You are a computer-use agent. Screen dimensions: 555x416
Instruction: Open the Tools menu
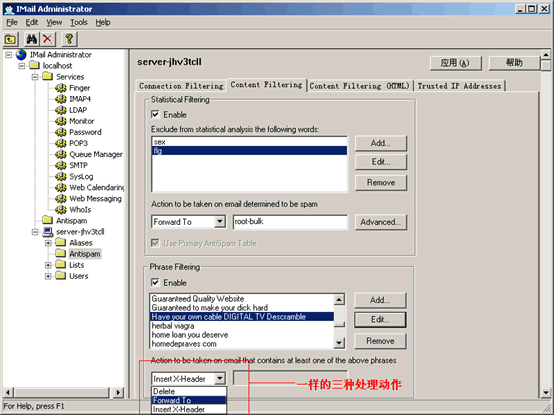click(79, 22)
